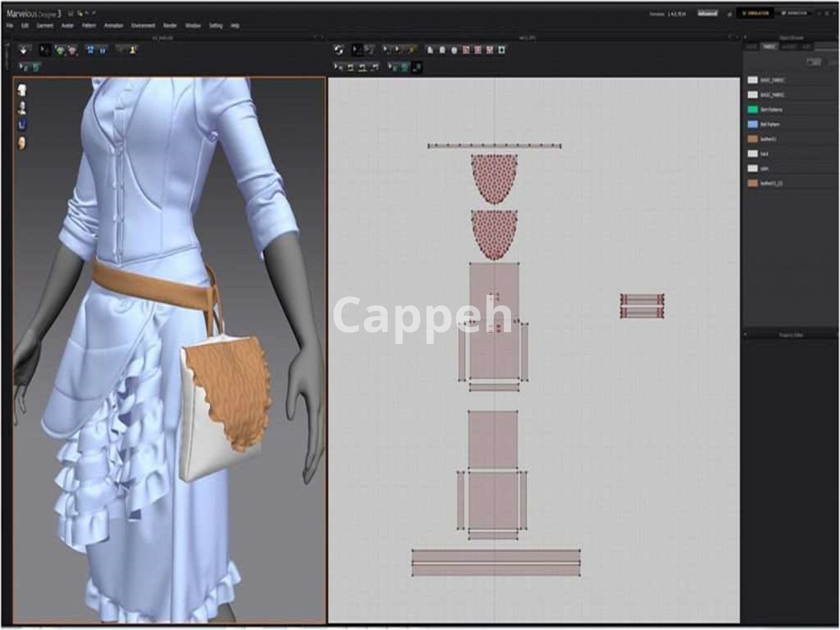Open the Avatar menu
840x630 pixels.
pyautogui.click(x=67, y=26)
